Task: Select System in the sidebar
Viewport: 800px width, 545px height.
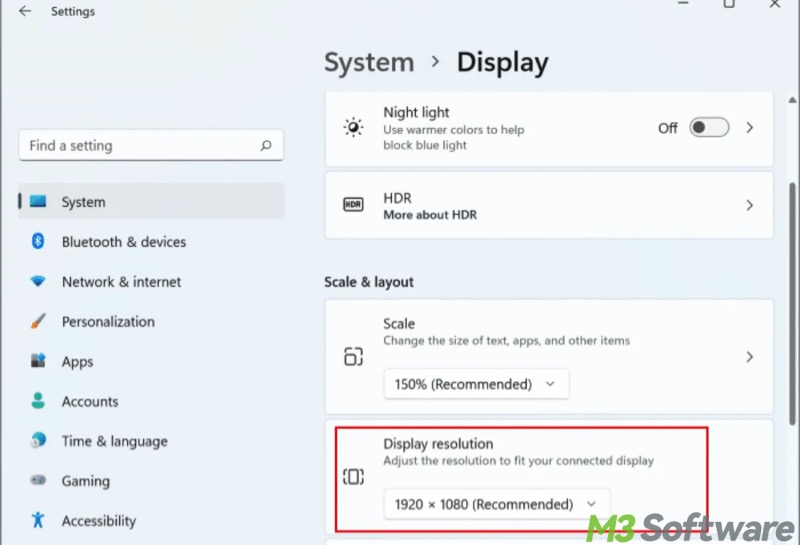Action: [151, 202]
